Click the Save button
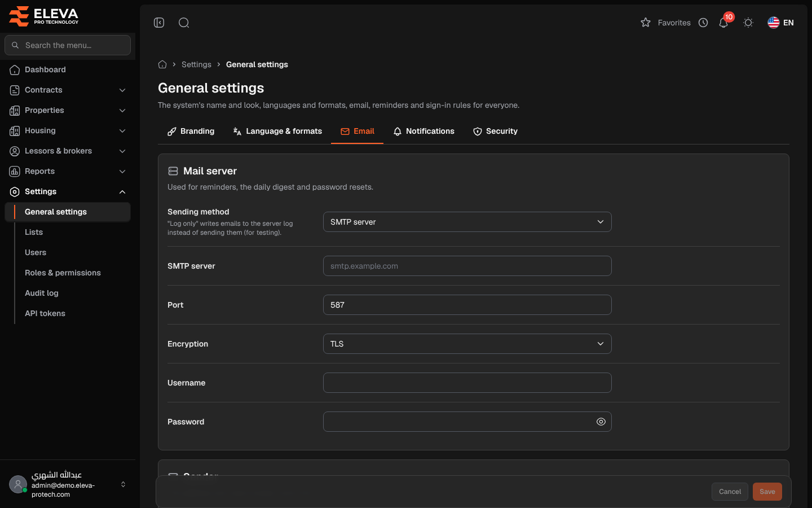The image size is (812, 508). coord(767,492)
